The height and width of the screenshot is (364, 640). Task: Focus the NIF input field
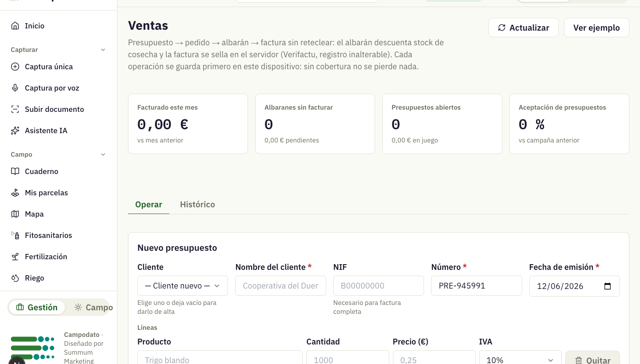click(x=379, y=286)
